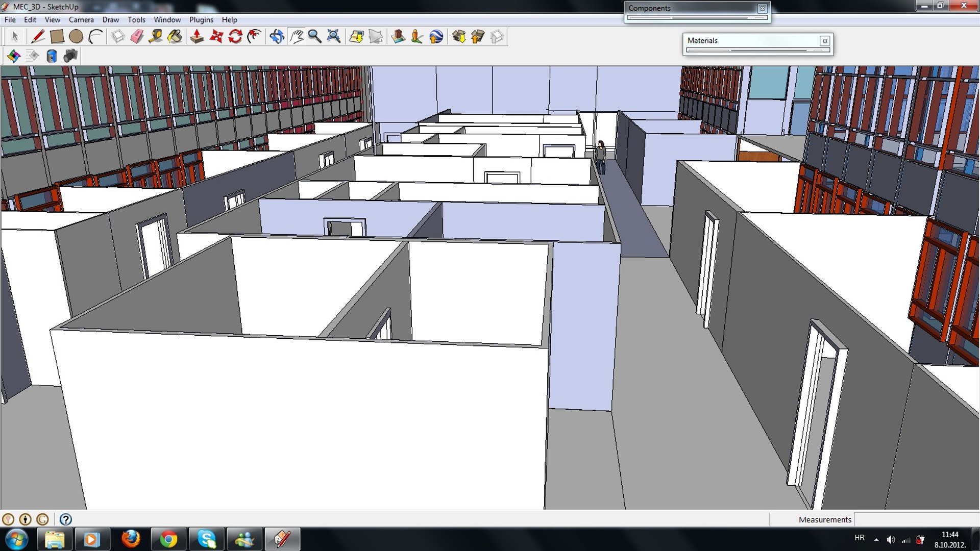Open the File menu

tap(10, 19)
